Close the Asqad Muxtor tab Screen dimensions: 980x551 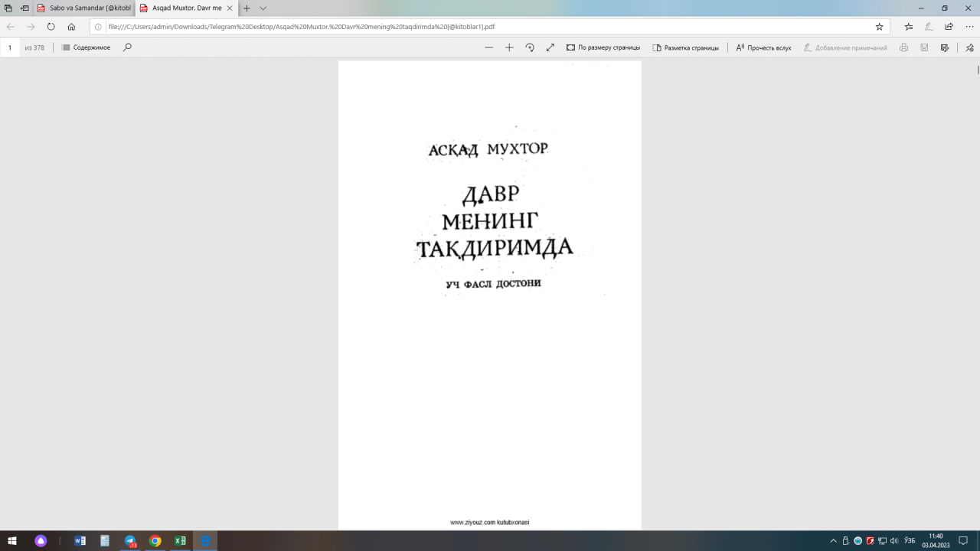pos(230,8)
